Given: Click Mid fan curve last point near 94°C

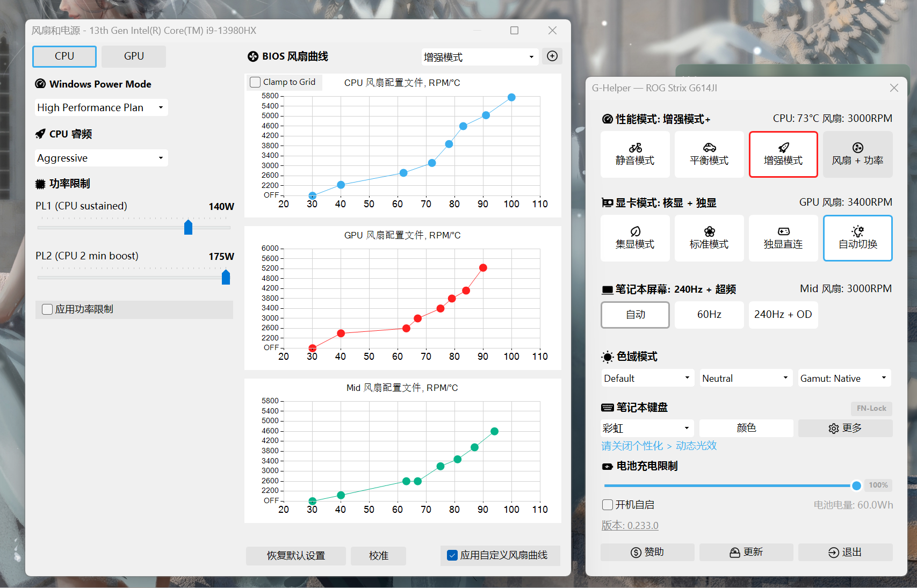Looking at the screenshot, I should pos(494,431).
